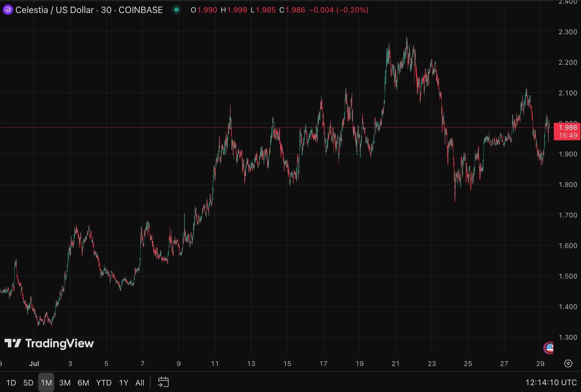Viewport: 581px width, 392px height.
Task: Click the Celestia purple logo icon
Action: tap(8, 10)
